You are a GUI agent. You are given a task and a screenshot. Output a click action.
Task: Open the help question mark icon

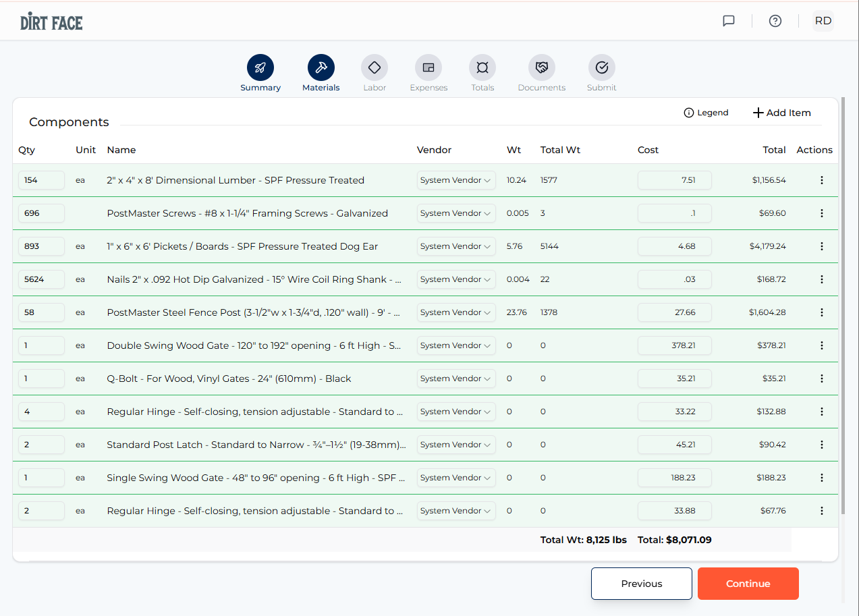click(775, 21)
